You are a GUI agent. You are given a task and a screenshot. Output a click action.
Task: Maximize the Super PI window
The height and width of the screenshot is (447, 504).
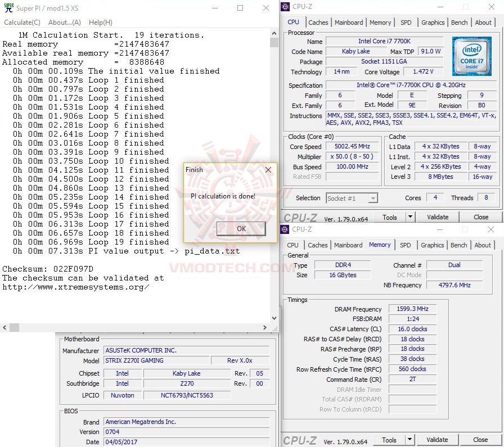click(x=240, y=8)
